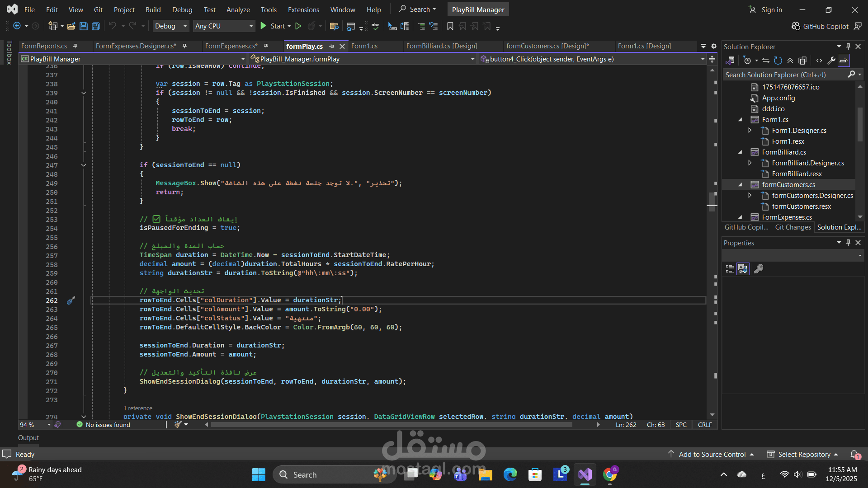Image resolution: width=868 pixels, height=488 pixels.
Task: Click the Refresh icon in Solution Explorer
Action: click(x=778, y=61)
